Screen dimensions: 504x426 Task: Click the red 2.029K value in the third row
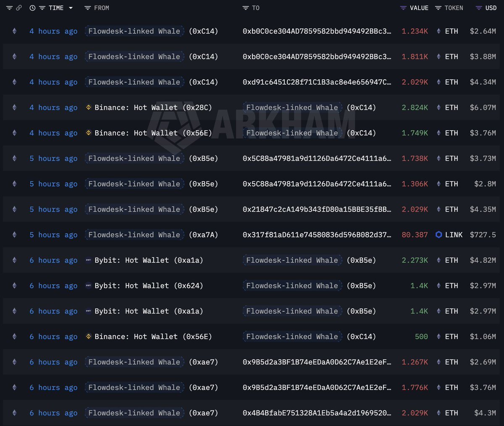pos(415,82)
